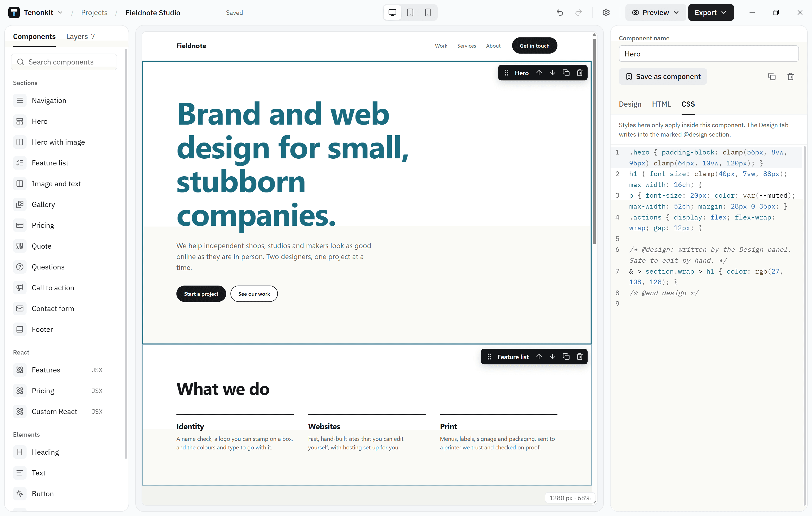Switch to mobile viewport preview
812x516 pixels.
click(x=428, y=12)
